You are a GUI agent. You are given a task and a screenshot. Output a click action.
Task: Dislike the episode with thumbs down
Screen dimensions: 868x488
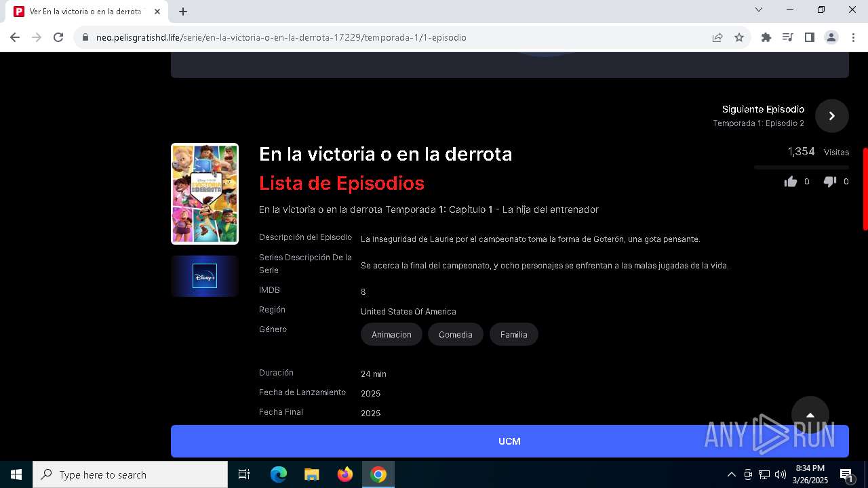click(x=830, y=182)
